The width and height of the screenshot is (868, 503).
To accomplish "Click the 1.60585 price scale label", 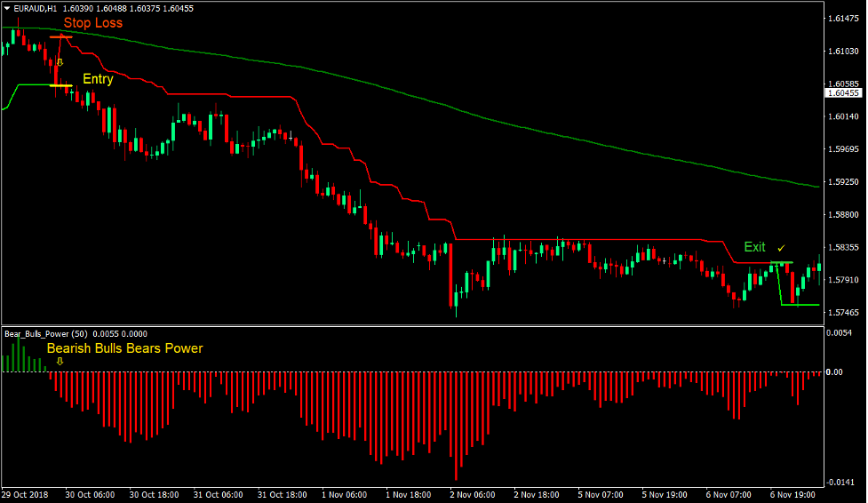I will click(843, 84).
